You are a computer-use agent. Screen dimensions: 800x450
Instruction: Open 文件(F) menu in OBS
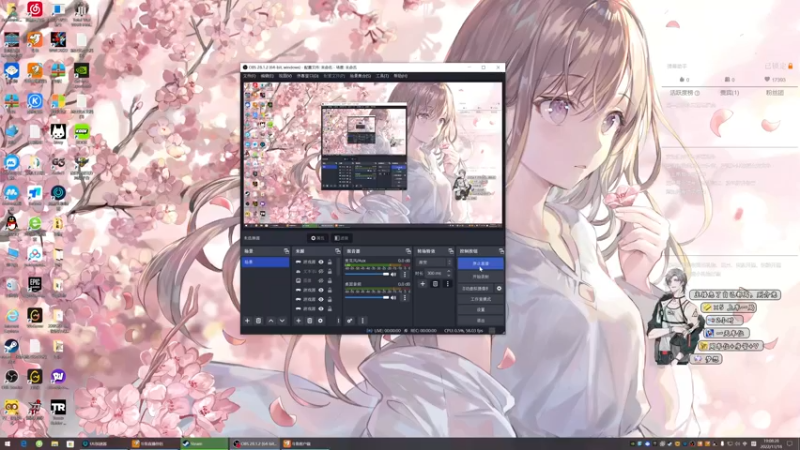(x=249, y=76)
